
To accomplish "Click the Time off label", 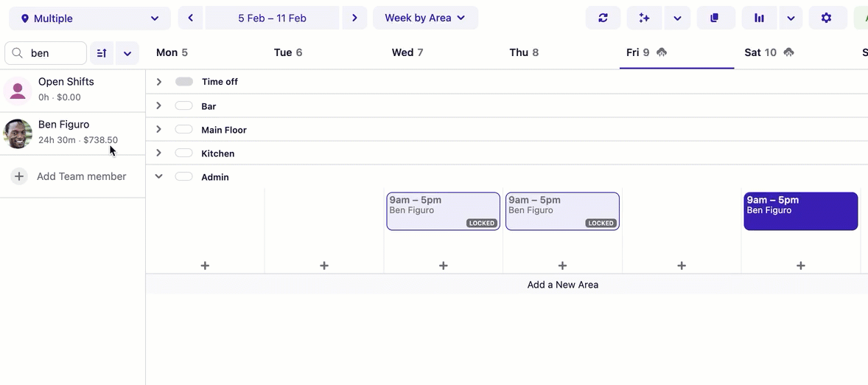I will tap(220, 82).
